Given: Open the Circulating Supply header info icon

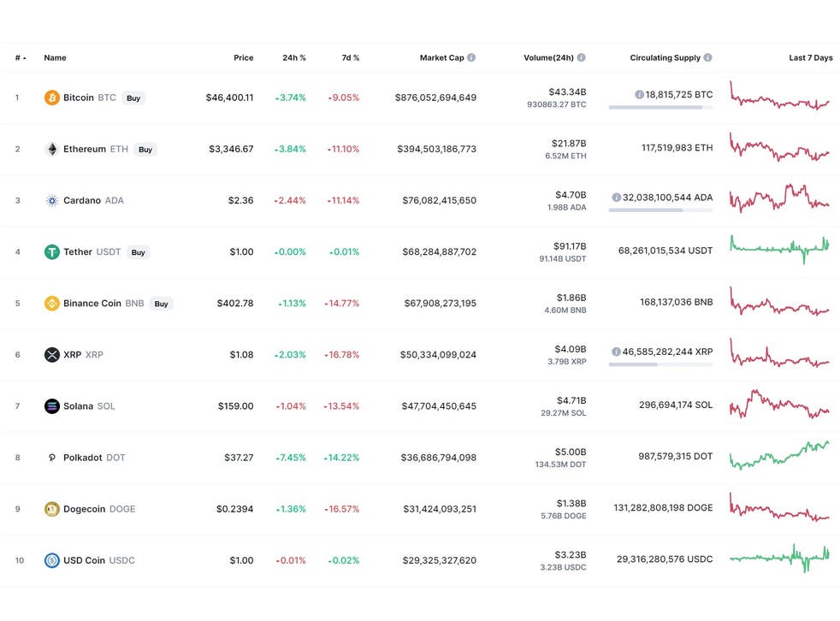Looking at the screenshot, I should (x=707, y=57).
